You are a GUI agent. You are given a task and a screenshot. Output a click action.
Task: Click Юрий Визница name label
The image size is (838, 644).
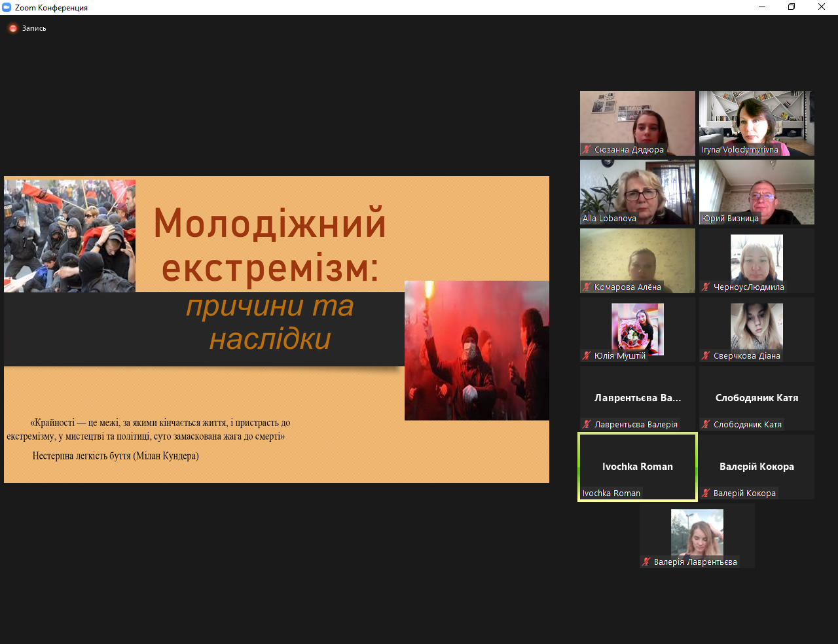coord(730,219)
